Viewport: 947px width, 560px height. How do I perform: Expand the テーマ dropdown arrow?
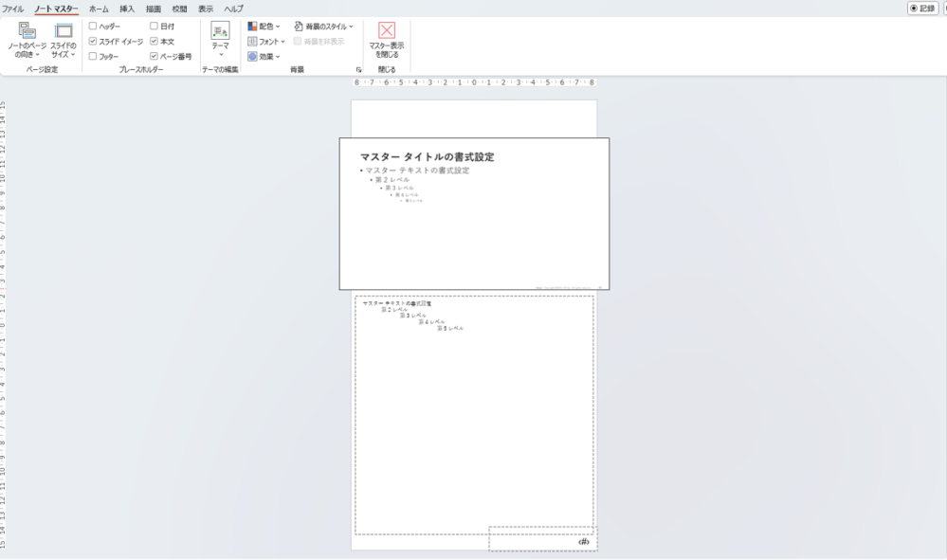point(221,53)
